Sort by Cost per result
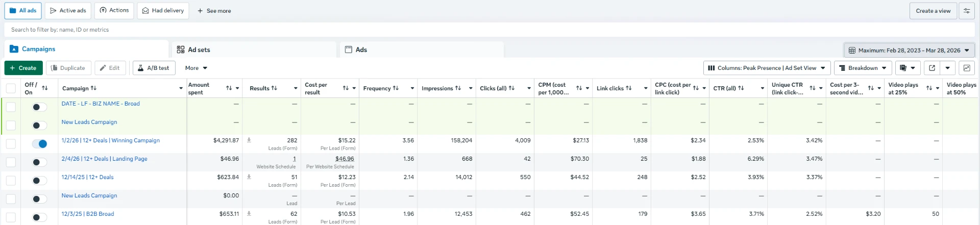The image size is (980, 225). [346, 88]
